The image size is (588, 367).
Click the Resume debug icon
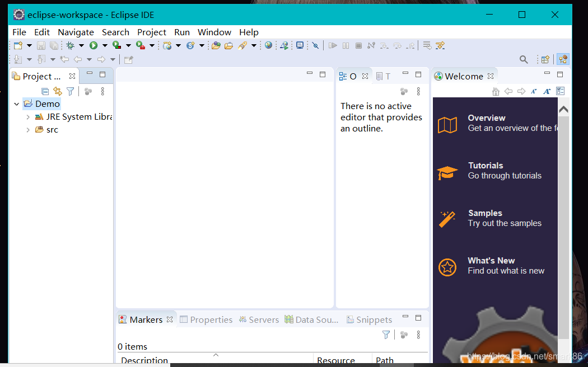click(x=333, y=46)
